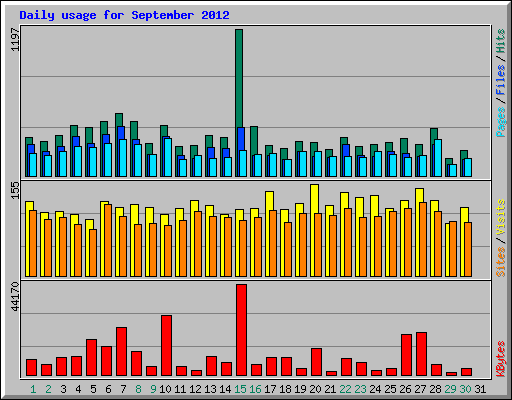Click the red KBytes bar above day 27
512x400 pixels.
421,354
